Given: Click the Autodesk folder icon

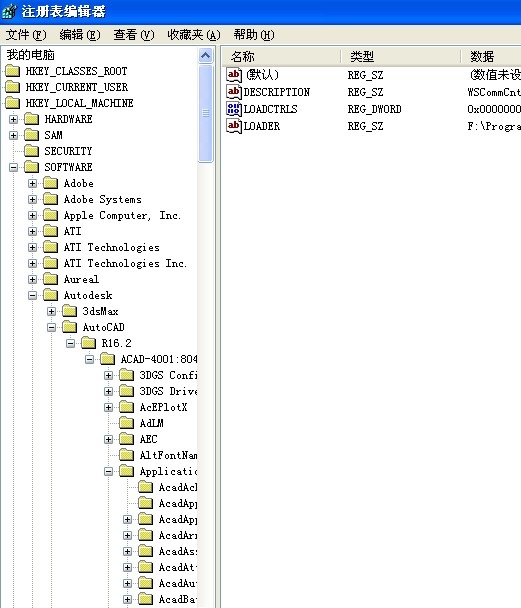Looking at the screenshot, I should click(x=50, y=295).
